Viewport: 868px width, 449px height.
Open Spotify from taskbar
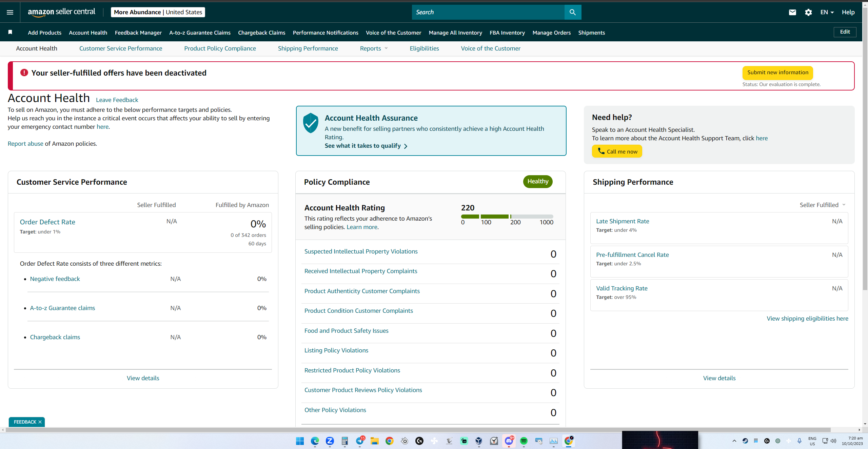click(x=524, y=441)
